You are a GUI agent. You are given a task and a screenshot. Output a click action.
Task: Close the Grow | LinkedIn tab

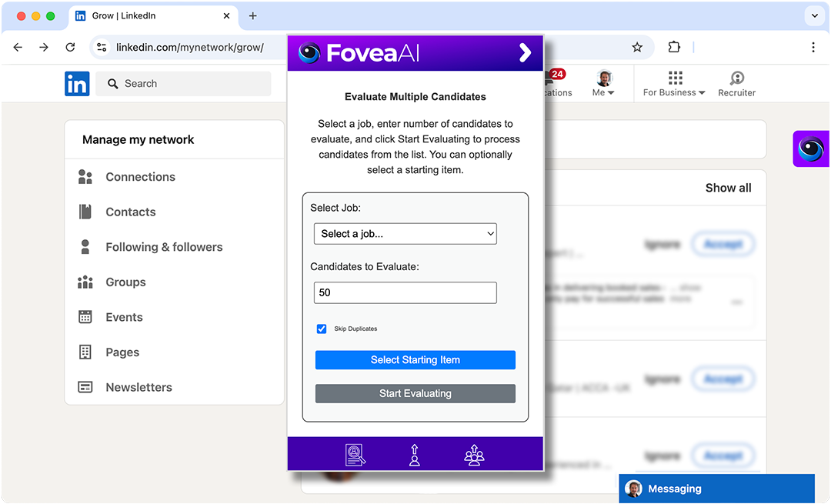click(226, 16)
